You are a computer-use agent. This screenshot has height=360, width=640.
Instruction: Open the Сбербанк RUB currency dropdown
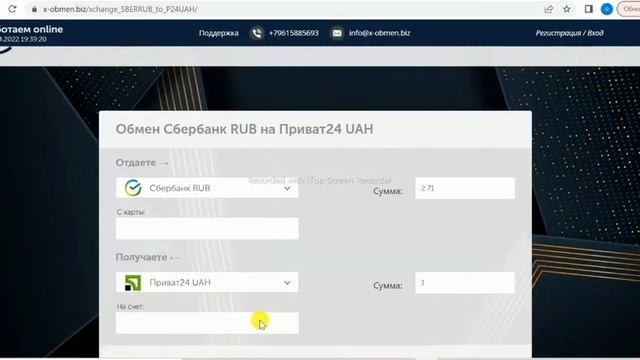pos(207,188)
